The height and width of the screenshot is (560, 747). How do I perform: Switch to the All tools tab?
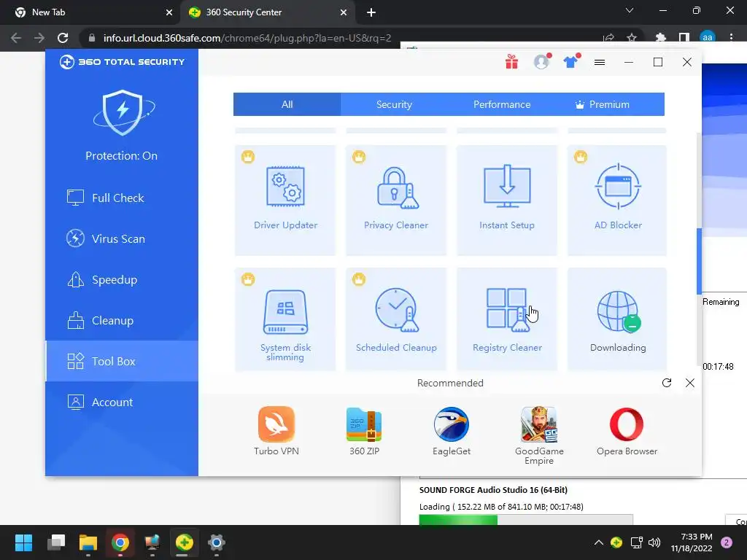(287, 104)
